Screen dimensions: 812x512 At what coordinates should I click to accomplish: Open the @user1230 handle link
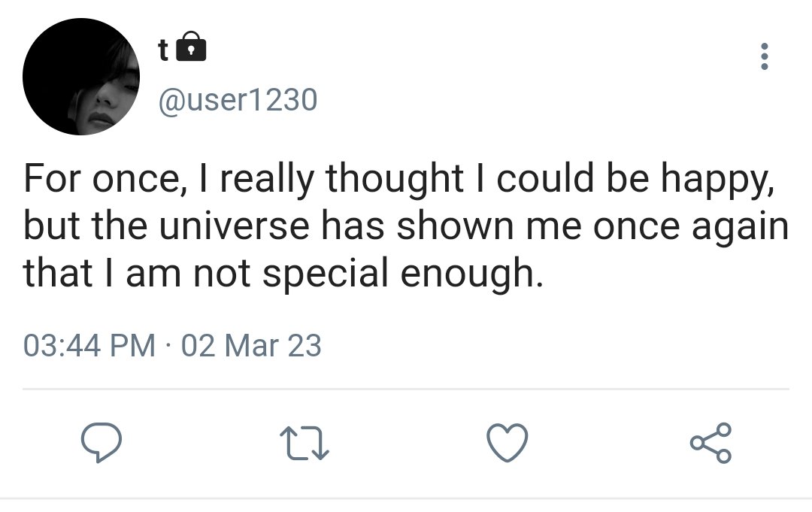click(x=238, y=99)
